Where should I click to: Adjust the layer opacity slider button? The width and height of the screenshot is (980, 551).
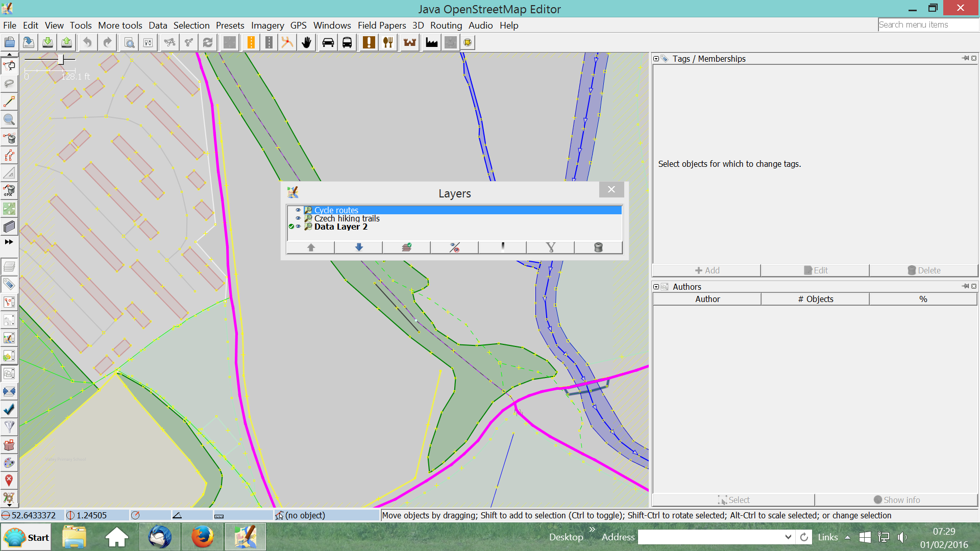pyautogui.click(x=502, y=247)
